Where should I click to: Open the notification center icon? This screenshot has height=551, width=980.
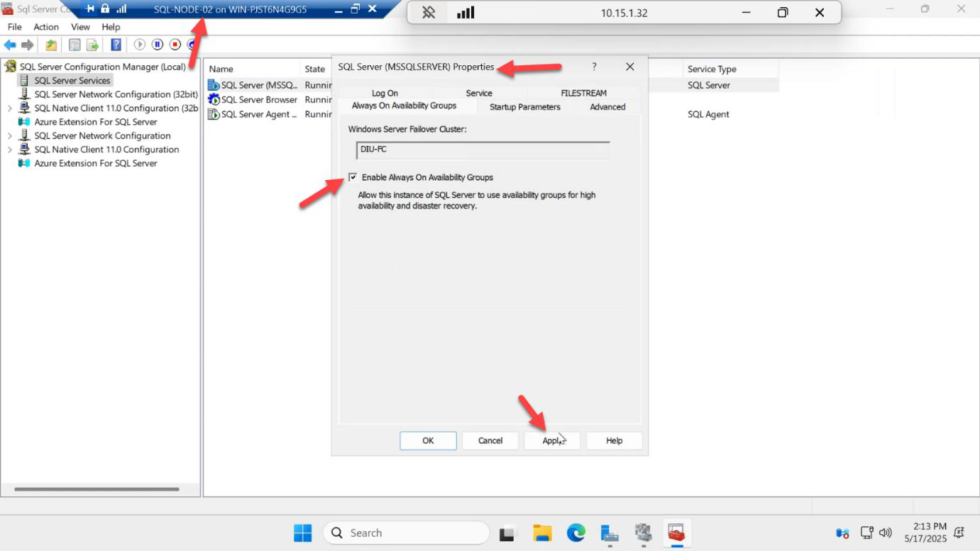click(x=959, y=533)
